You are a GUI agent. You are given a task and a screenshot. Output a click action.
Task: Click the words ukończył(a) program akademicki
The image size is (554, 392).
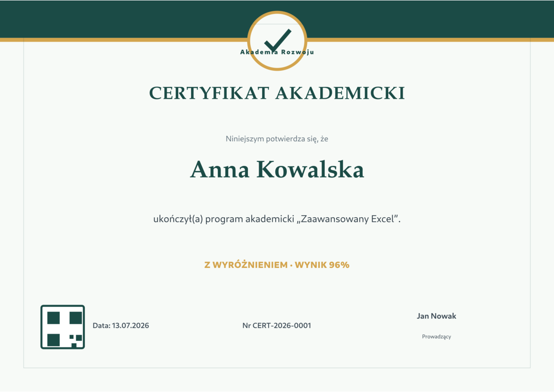(x=223, y=219)
